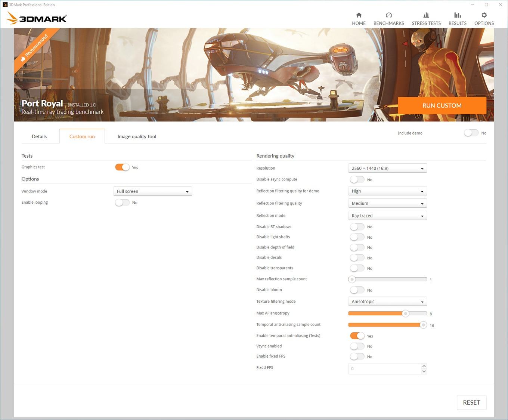The width and height of the screenshot is (508, 420).
Task: Click the Port Royal banner image
Action: [254, 75]
